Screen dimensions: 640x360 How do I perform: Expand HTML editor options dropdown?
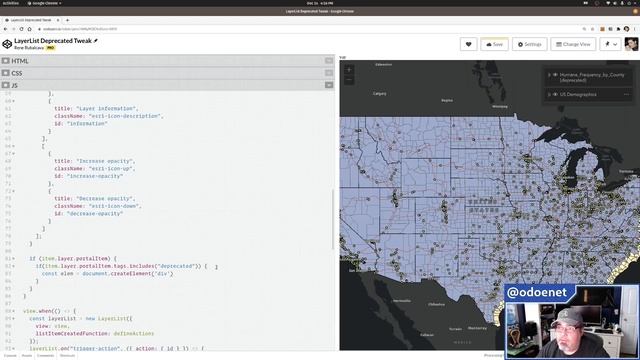coord(329,61)
